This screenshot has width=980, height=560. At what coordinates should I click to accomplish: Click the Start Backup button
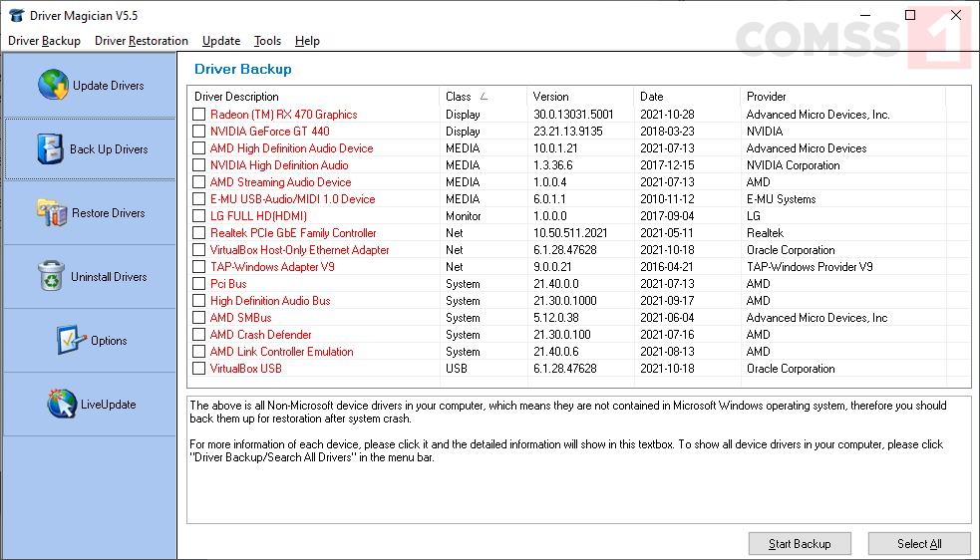(800, 544)
